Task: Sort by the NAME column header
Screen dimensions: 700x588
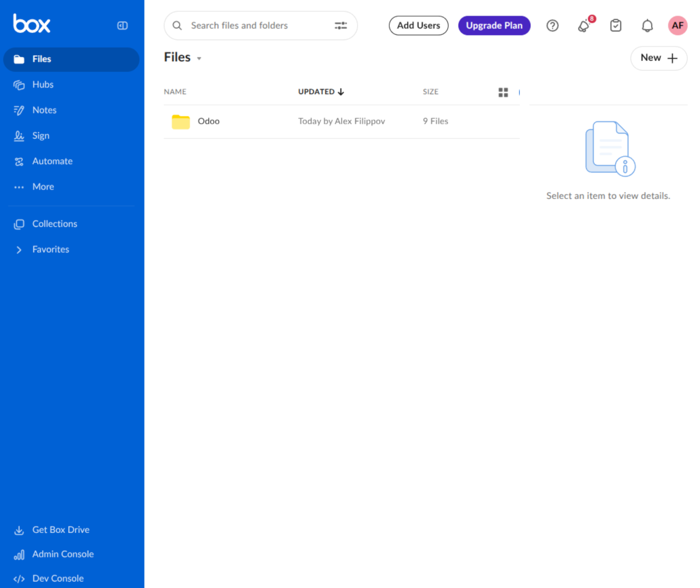Action: 175,92
